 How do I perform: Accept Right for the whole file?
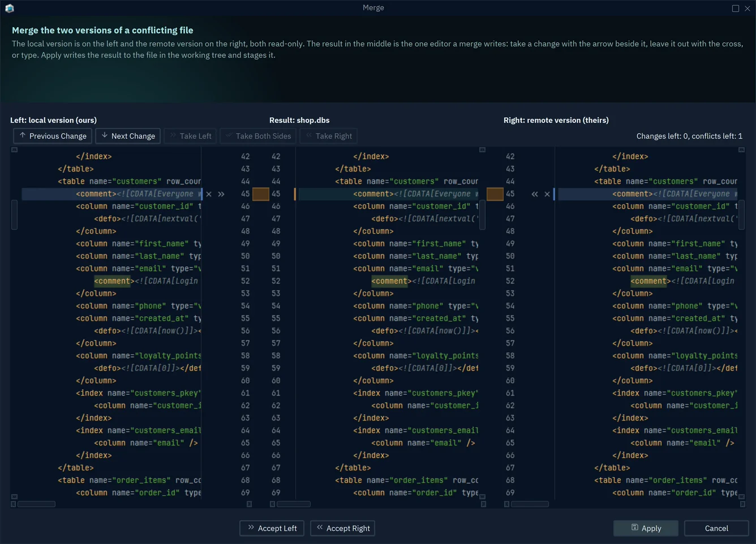(x=343, y=528)
